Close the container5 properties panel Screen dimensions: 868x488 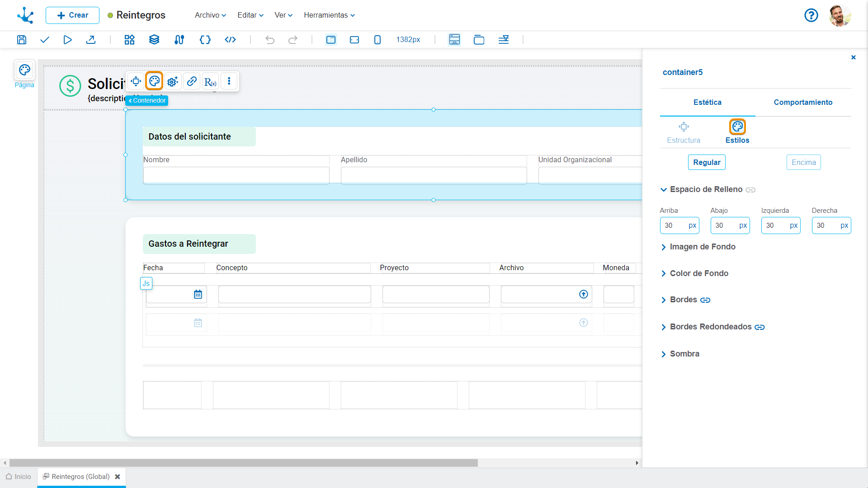click(854, 57)
